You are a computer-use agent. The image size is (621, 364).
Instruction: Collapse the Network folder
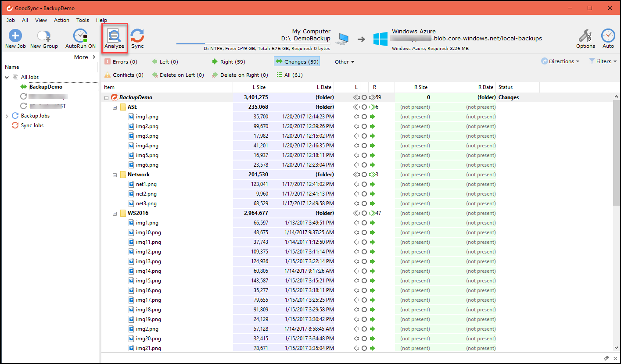pos(115,175)
